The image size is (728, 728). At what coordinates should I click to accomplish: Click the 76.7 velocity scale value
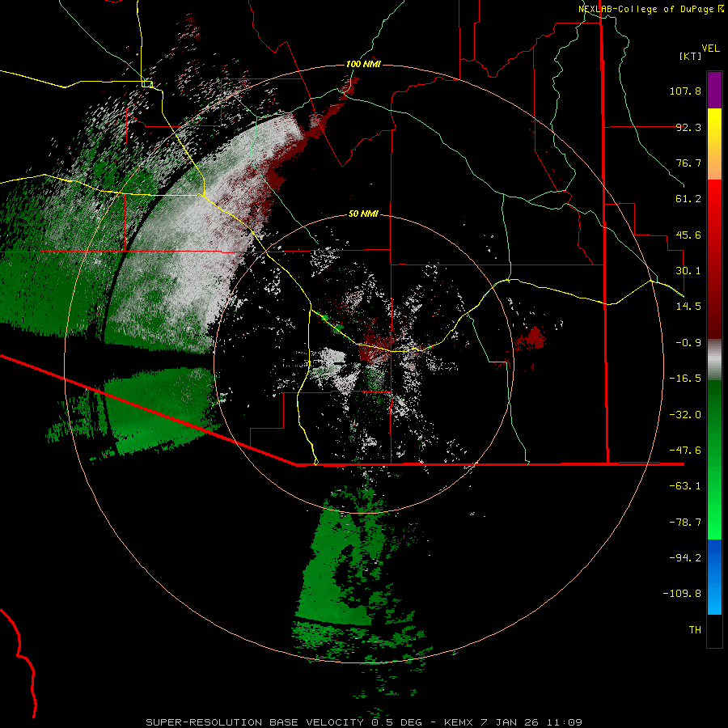(688, 163)
